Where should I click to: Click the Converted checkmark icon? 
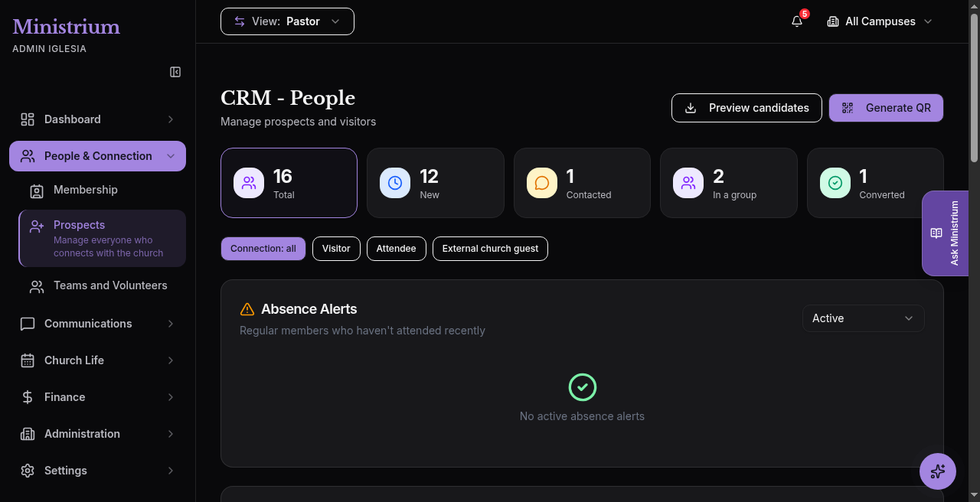point(835,183)
